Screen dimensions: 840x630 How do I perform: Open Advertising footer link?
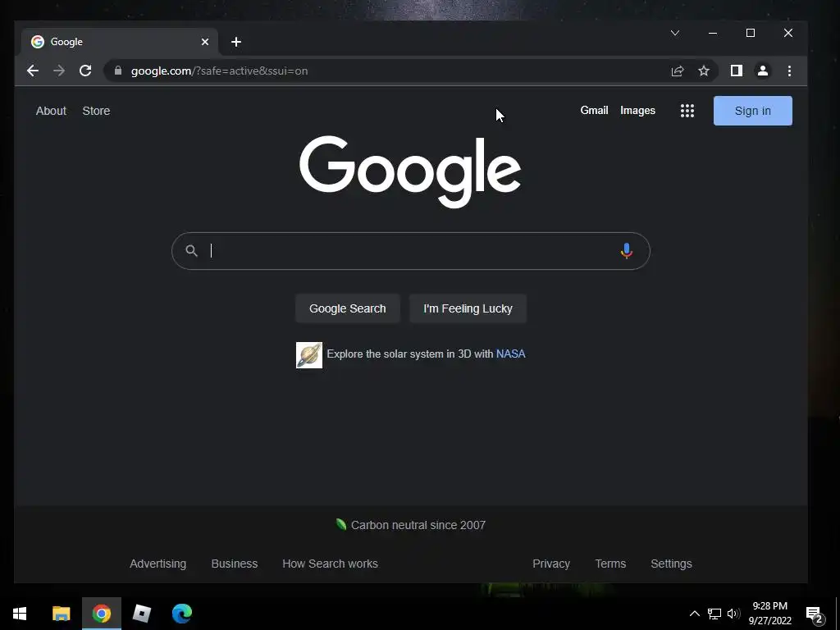[x=158, y=564]
